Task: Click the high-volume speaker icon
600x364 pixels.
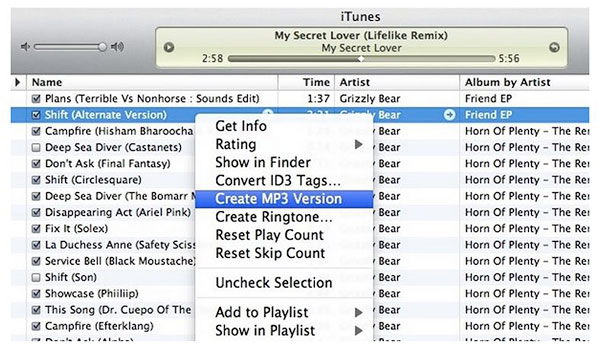Action: 117,47
